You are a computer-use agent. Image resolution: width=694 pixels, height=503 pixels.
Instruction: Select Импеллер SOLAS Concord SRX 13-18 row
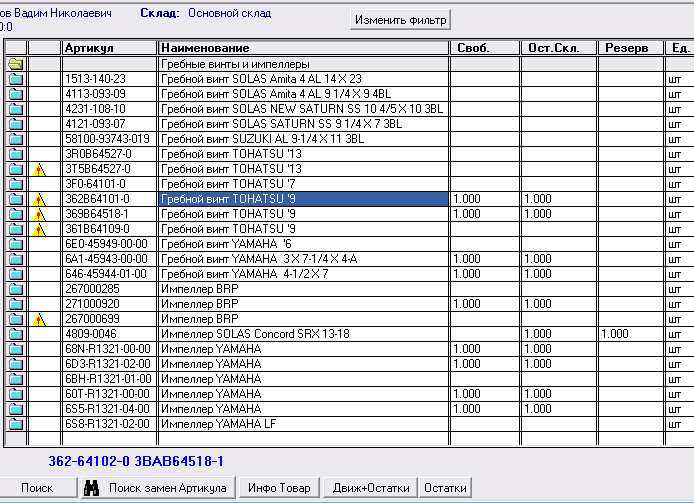point(304,334)
